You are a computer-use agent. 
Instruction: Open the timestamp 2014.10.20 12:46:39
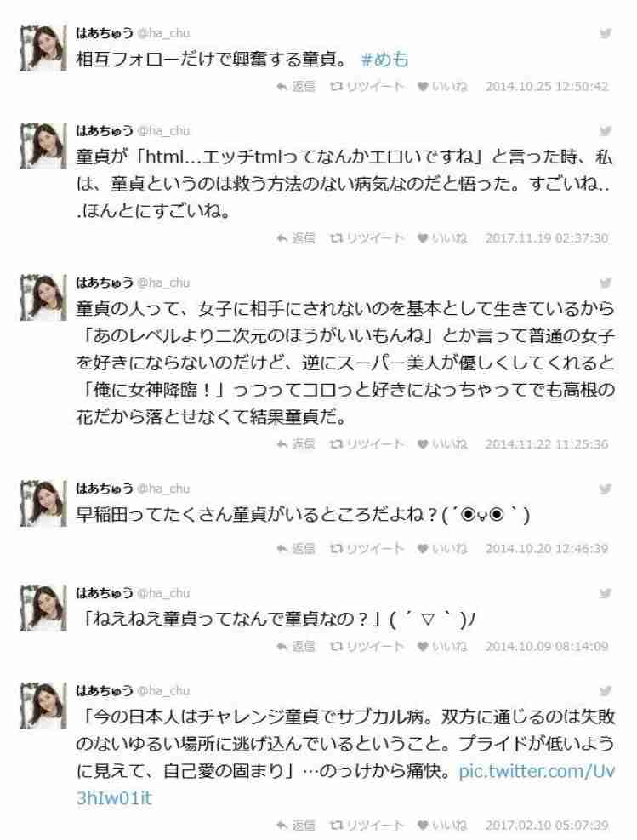tap(547, 549)
